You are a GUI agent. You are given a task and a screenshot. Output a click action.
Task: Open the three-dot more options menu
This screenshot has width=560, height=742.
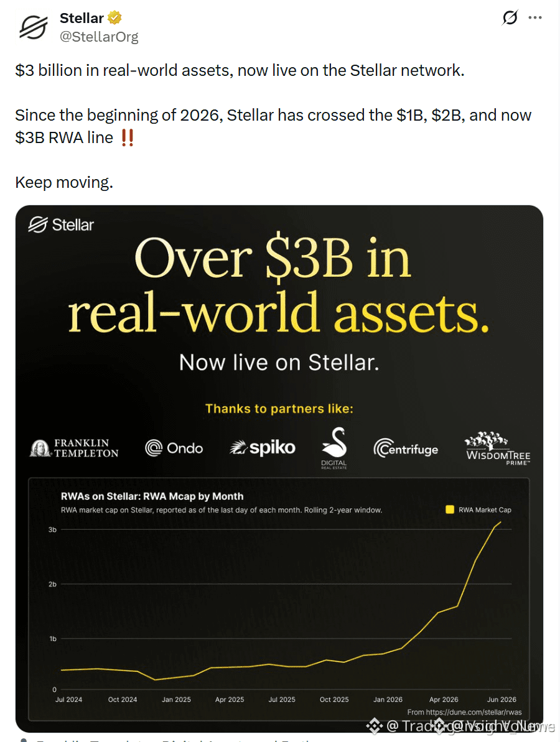pyautogui.click(x=535, y=17)
